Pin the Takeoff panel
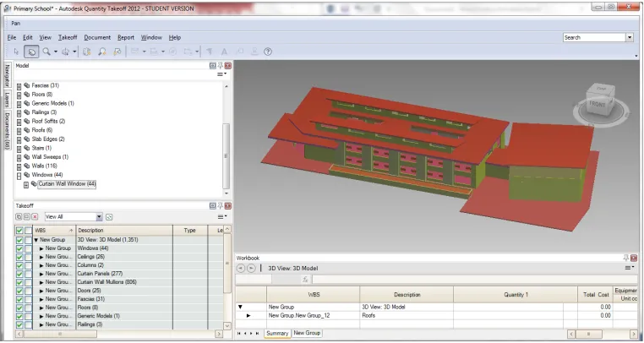This screenshot has width=644, height=343. click(x=220, y=206)
